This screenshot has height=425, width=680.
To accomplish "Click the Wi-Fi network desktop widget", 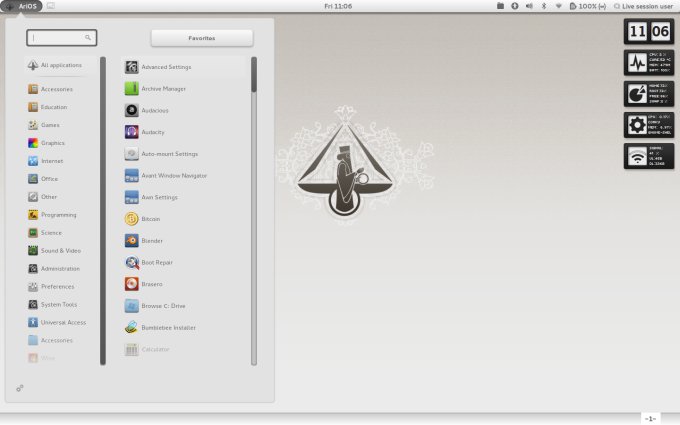I will [649, 156].
